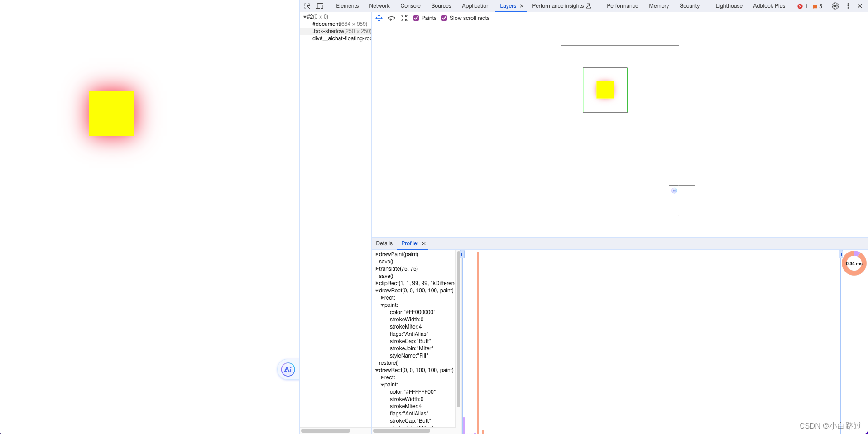Expand the clipRect command entry
Viewport: 868px width, 434px height.
click(x=377, y=283)
